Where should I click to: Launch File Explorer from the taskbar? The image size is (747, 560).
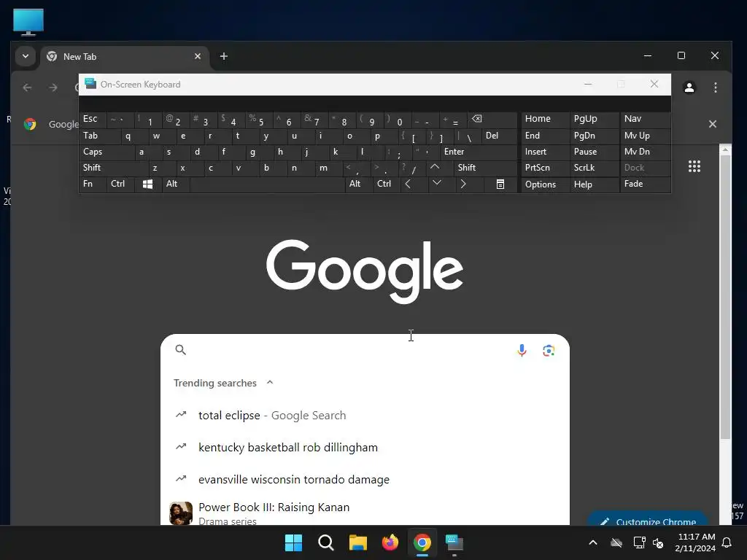357,542
